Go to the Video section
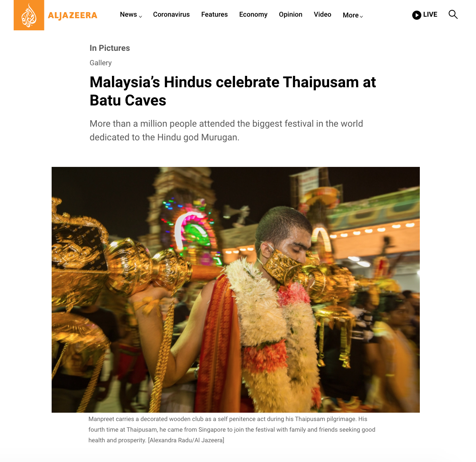 pyautogui.click(x=322, y=14)
